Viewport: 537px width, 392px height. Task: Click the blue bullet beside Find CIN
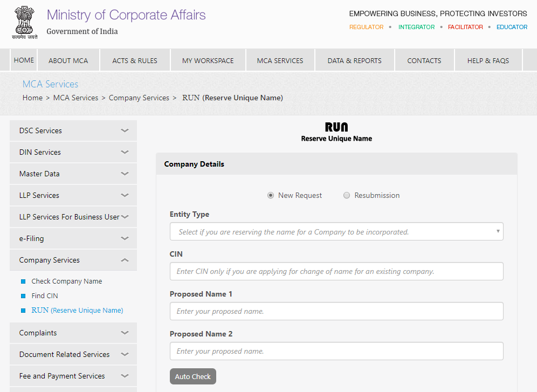[x=23, y=296]
